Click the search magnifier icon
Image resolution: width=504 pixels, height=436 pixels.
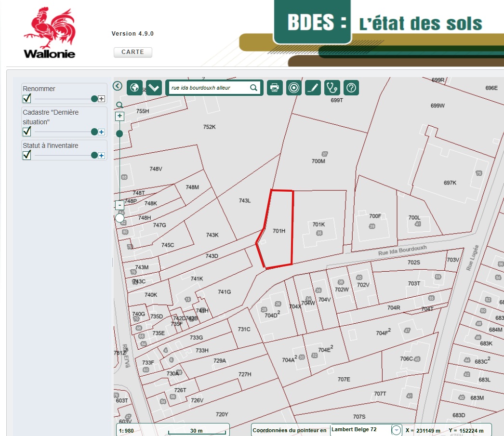[x=253, y=88]
